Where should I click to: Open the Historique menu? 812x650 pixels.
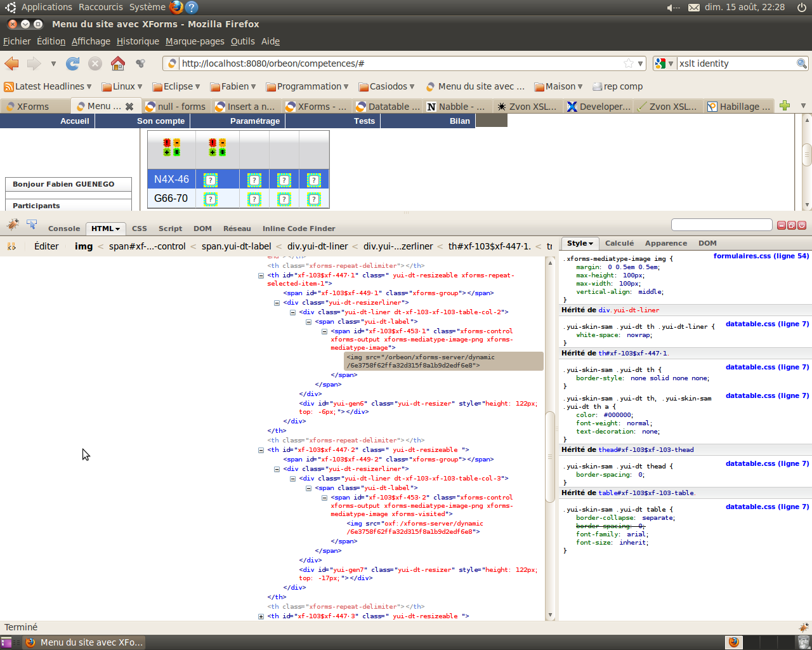138,41
